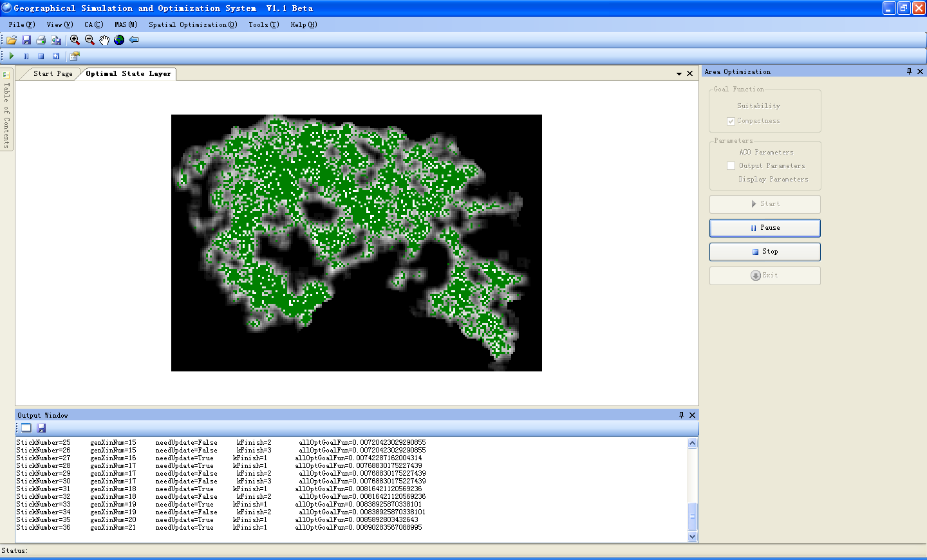Close the Area Optimization panel
The image size is (927, 560).
(921, 71)
